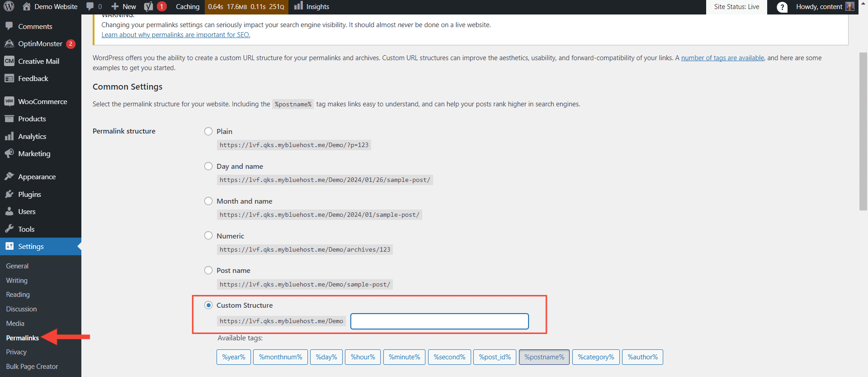
Task: Go to Appearance in the sidebar
Action: (37, 177)
